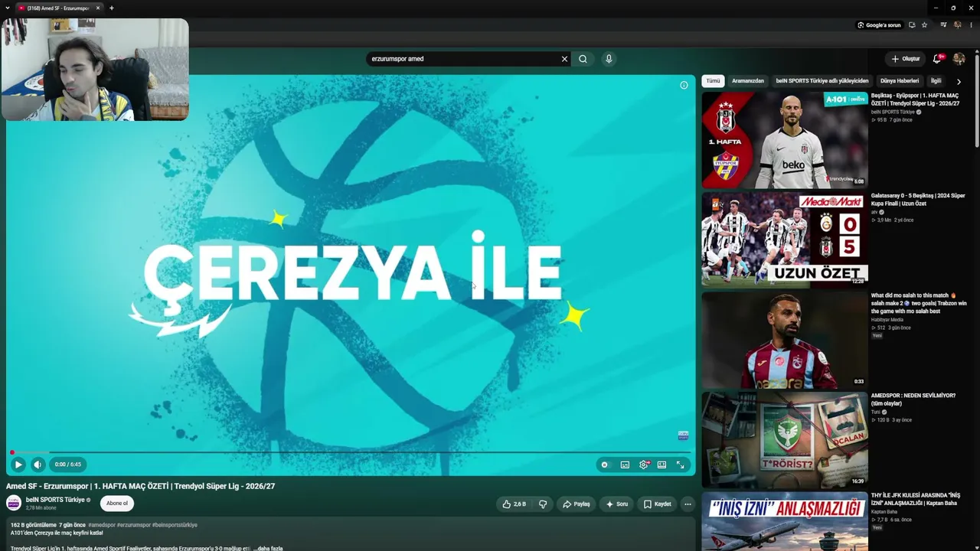Image resolution: width=980 pixels, height=551 pixels.
Task: Open the 'İniş İzni Anlaşmazlığı' video thumbnail
Action: pyautogui.click(x=785, y=522)
